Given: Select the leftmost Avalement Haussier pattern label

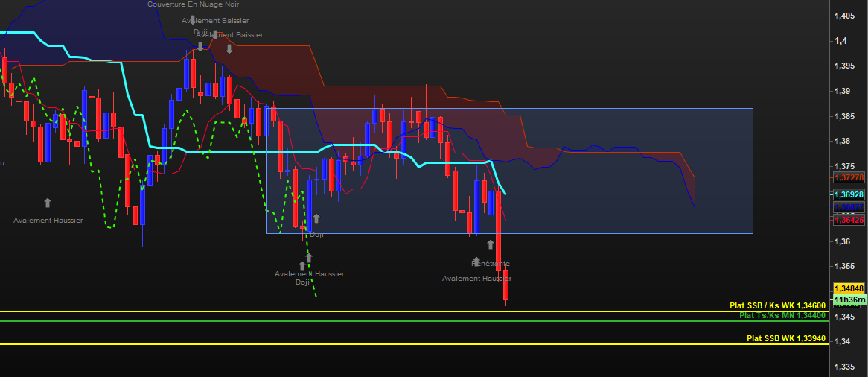Looking at the screenshot, I should pos(48,220).
